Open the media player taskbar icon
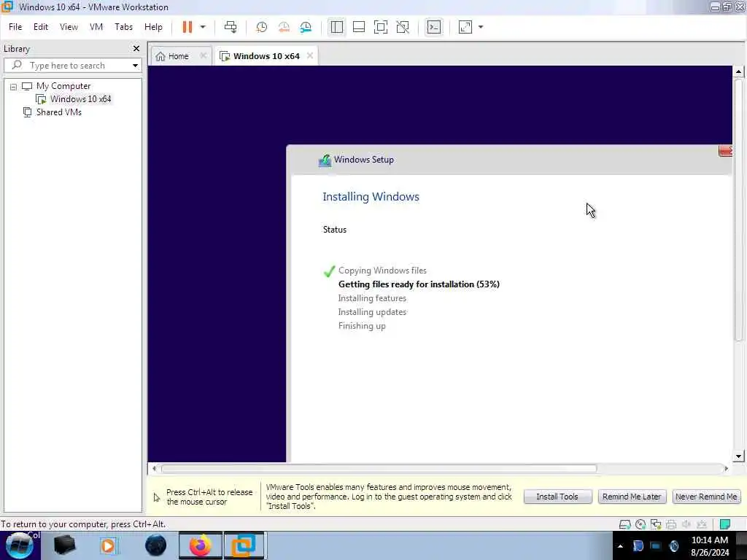This screenshot has width=747, height=560. [x=108, y=545]
